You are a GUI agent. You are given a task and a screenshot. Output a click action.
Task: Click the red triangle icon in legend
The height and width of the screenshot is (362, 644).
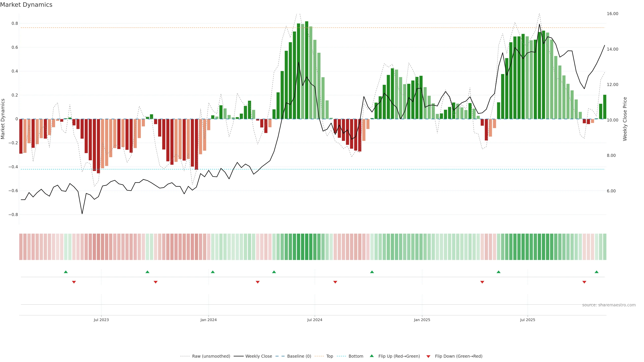tap(428, 356)
